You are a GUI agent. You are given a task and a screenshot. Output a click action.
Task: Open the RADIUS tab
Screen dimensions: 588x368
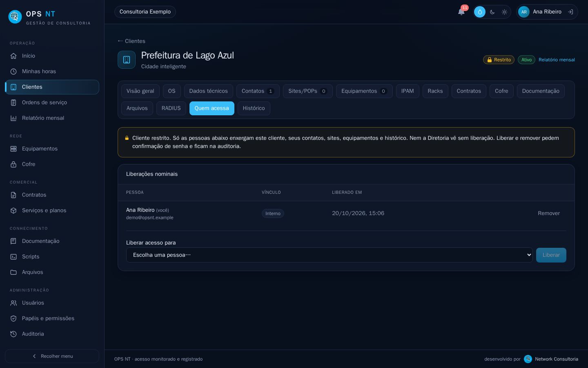171,108
